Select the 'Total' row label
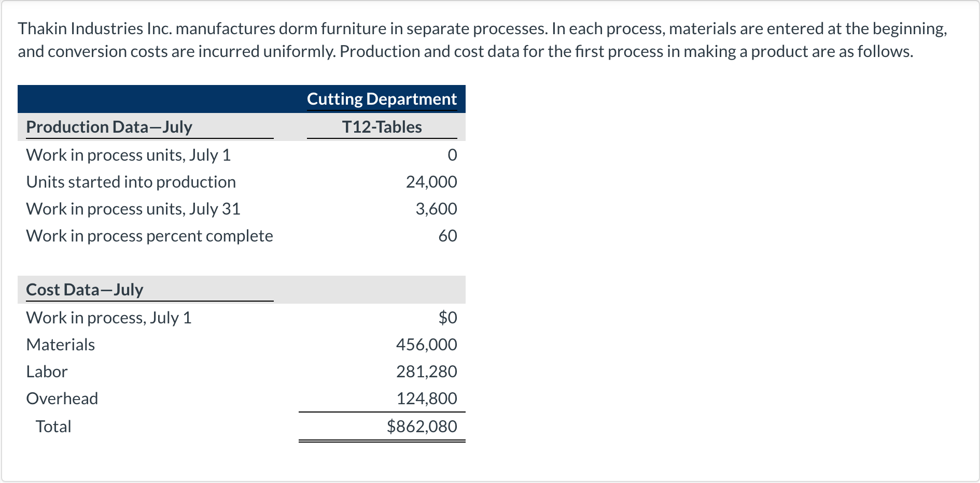980x483 pixels. pyautogui.click(x=53, y=427)
